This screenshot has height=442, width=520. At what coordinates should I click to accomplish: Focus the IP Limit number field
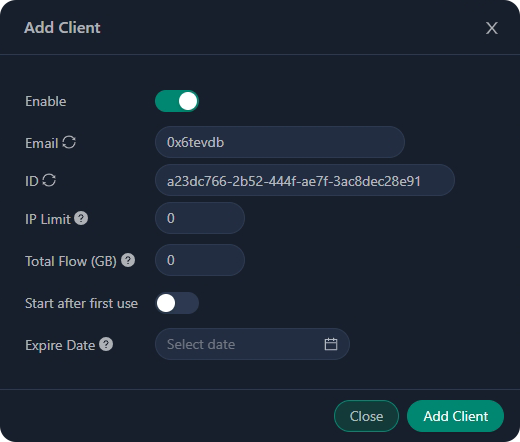(x=200, y=218)
